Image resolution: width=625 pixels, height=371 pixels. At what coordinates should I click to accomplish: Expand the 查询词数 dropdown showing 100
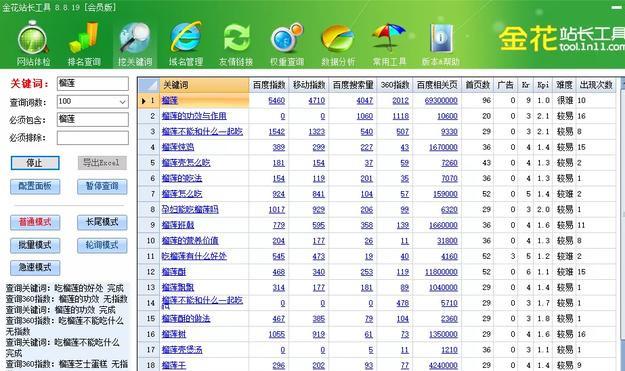point(122,102)
